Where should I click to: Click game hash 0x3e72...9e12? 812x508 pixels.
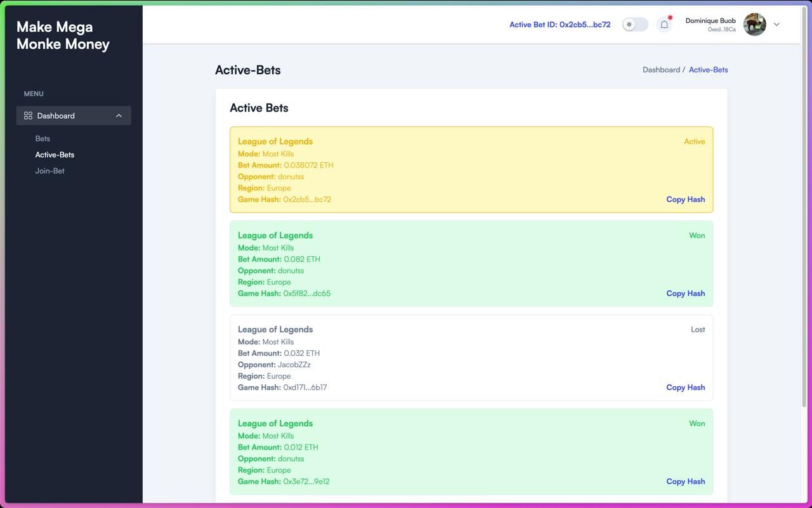tap(306, 481)
